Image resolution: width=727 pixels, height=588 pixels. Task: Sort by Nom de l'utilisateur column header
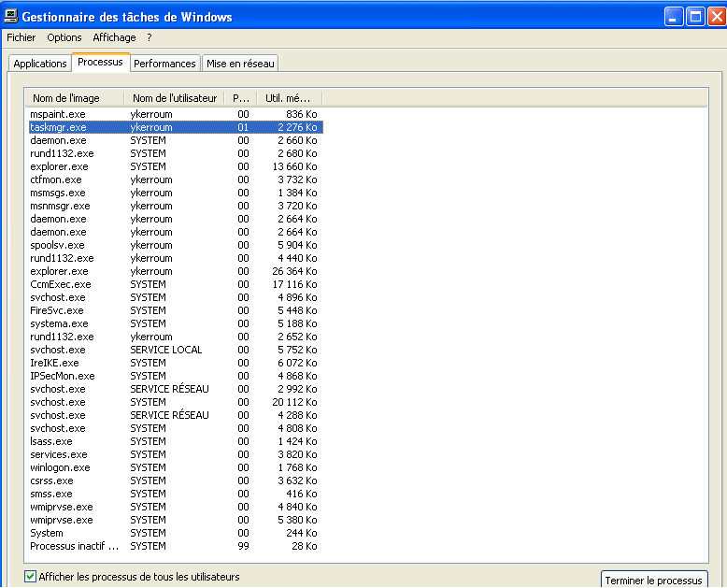point(175,98)
